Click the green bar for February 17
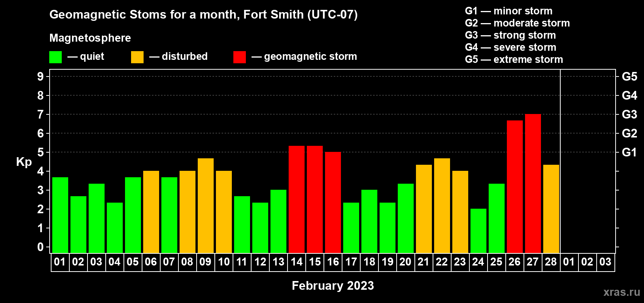The height and width of the screenshot is (303, 644). pyautogui.click(x=351, y=228)
